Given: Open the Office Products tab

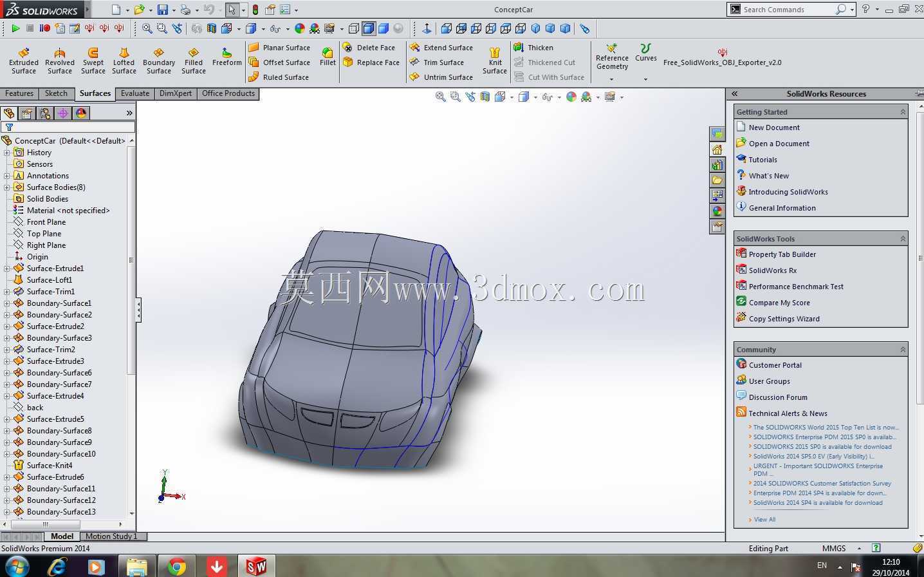Looking at the screenshot, I should click(228, 93).
